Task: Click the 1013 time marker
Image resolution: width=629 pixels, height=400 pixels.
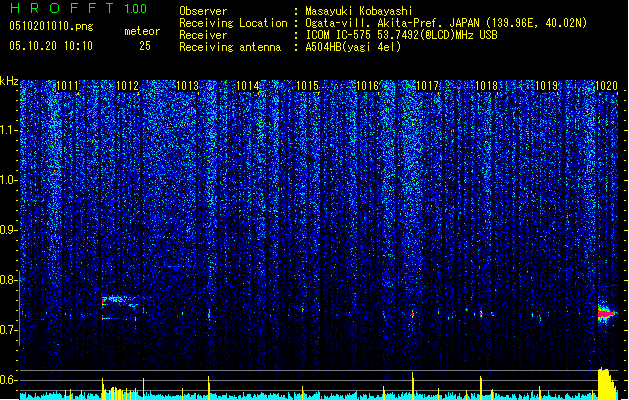Action: click(187, 85)
